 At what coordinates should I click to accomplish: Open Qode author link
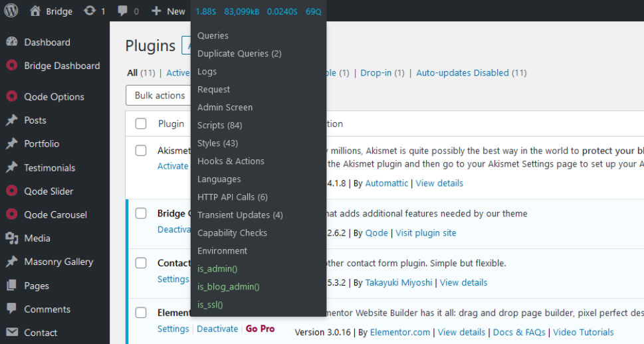click(377, 232)
